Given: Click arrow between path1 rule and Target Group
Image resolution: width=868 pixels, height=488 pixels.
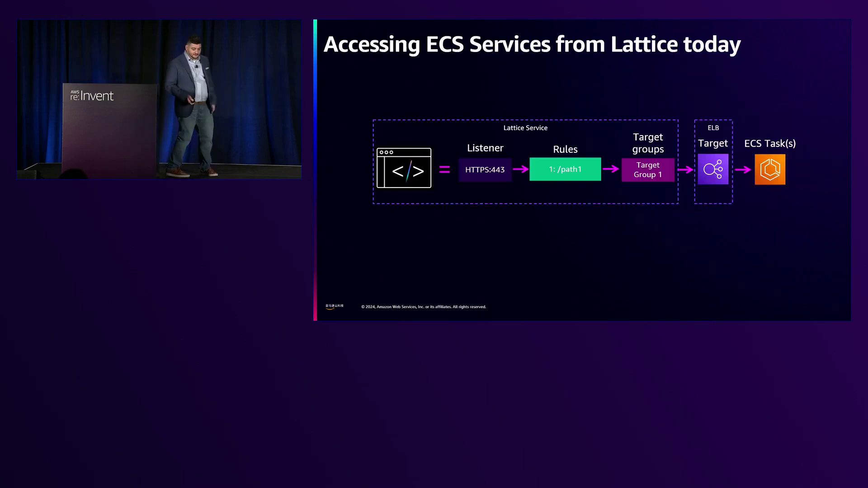Looking at the screenshot, I should [x=611, y=169].
